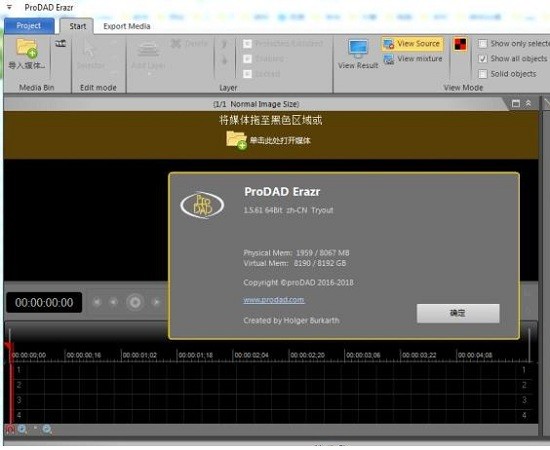This screenshot has height=450, width=550.
Task: Click version text '1.5.61 64Bit zh-CN Tryout'
Action: [288, 210]
